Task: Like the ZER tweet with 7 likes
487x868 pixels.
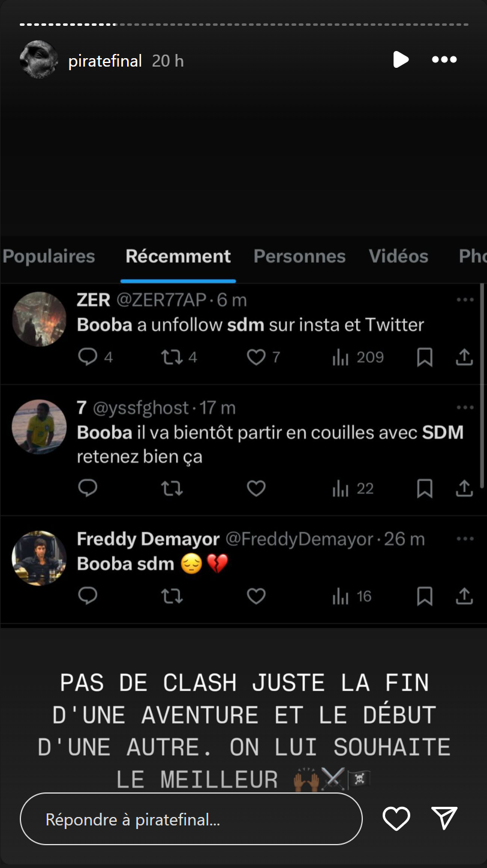Action: point(256,358)
